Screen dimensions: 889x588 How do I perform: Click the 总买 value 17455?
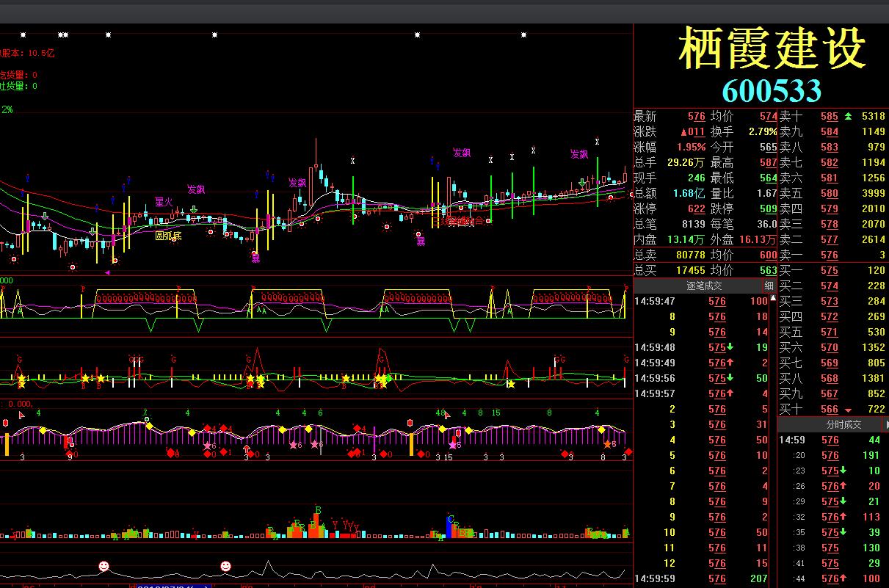(691, 270)
